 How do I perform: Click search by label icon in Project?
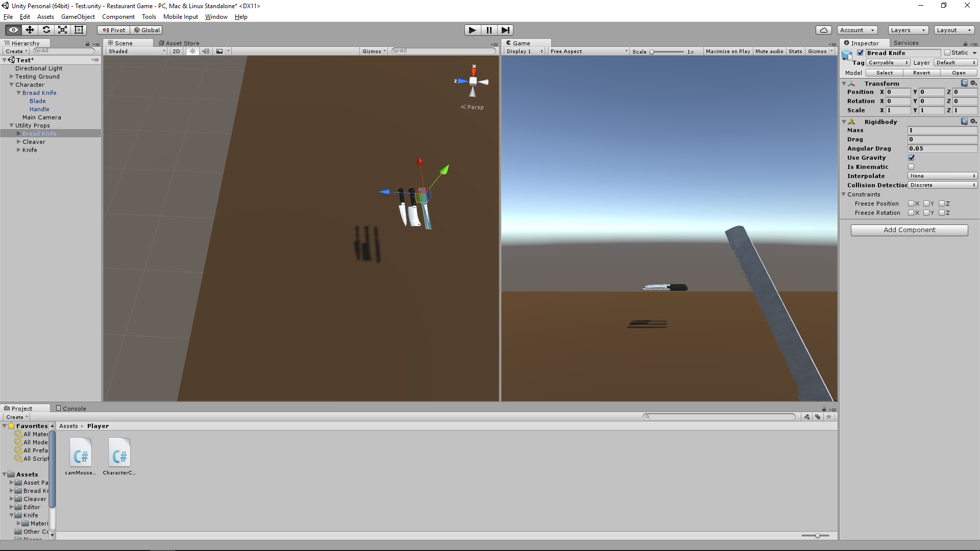818,417
